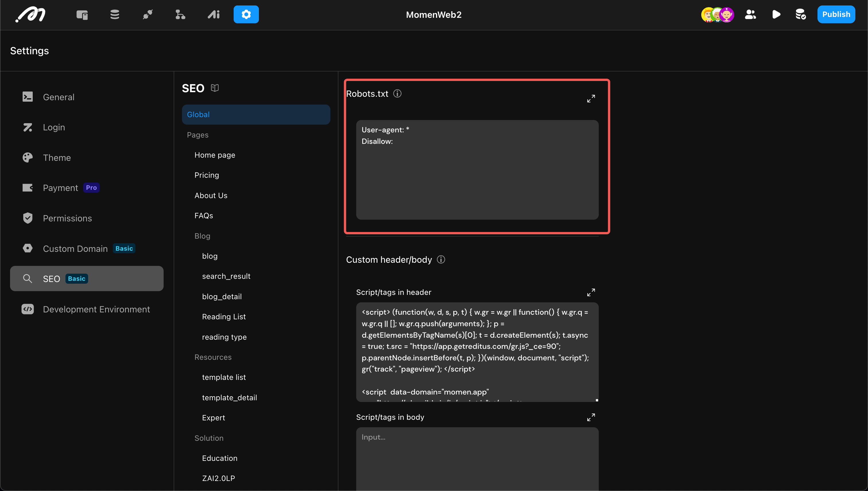
Task: Open the AI icon in top bar
Action: tap(213, 15)
